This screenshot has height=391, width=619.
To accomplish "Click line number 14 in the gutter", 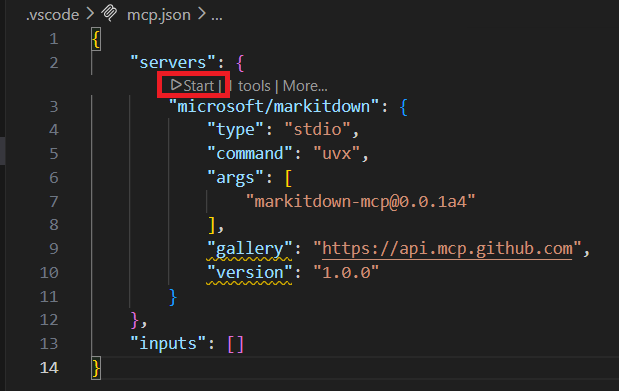I will point(49,368).
